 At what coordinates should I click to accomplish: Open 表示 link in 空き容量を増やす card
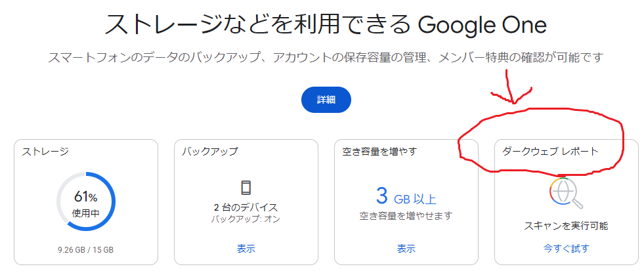point(406,248)
